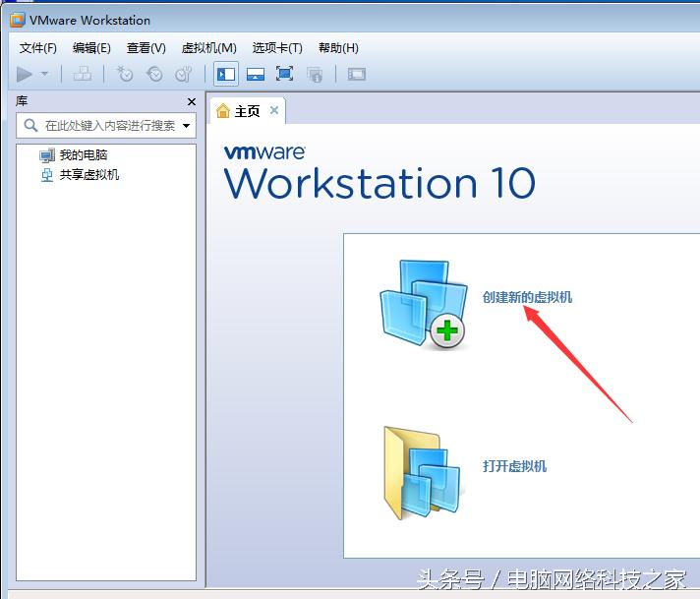Enter full screen mode icon
This screenshot has width=700, height=599.
click(285, 74)
